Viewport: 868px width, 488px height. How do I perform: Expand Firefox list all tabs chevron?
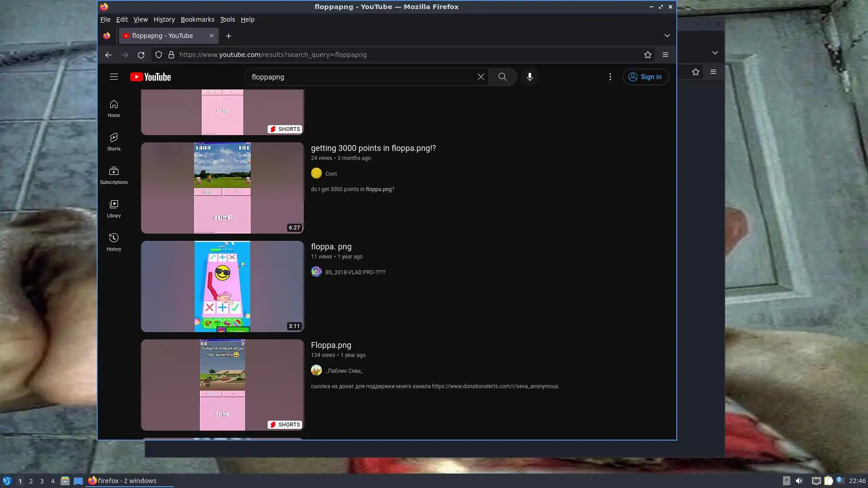pyautogui.click(x=667, y=36)
